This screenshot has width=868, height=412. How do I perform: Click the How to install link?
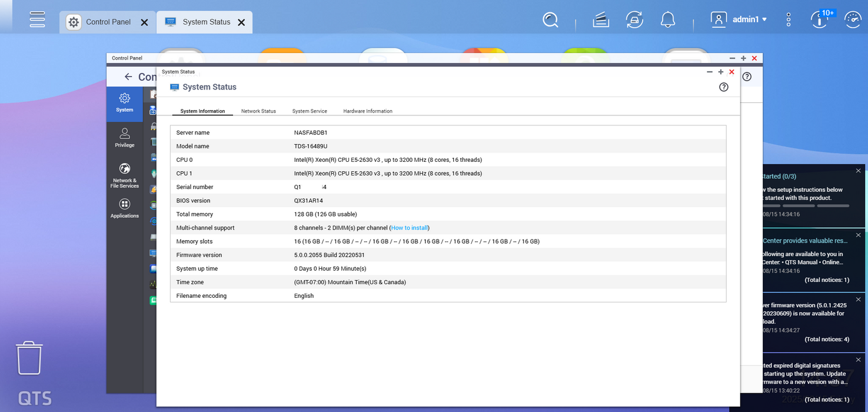pos(410,228)
